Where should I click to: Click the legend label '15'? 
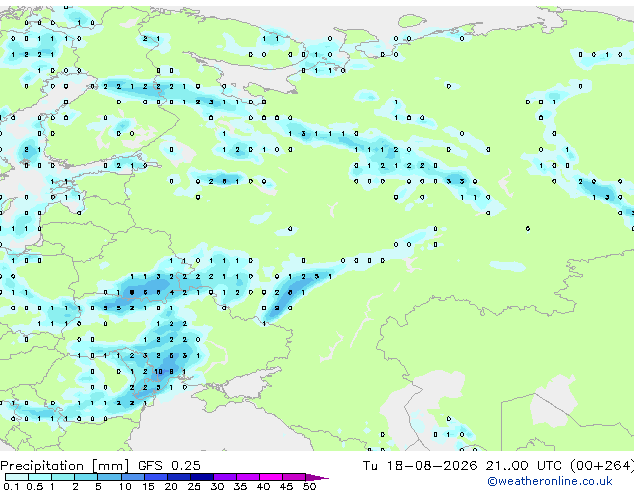[148, 486]
